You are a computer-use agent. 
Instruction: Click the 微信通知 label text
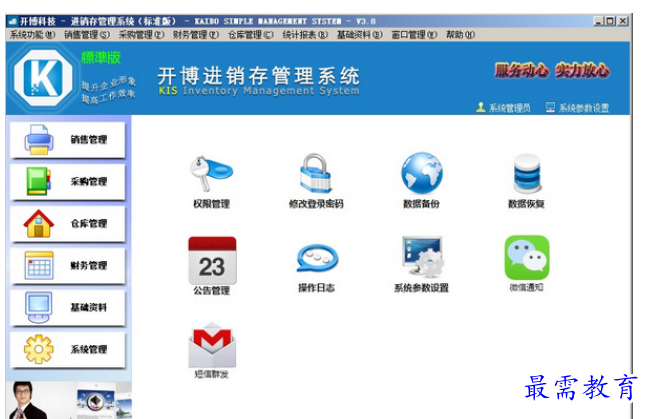click(527, 287)
